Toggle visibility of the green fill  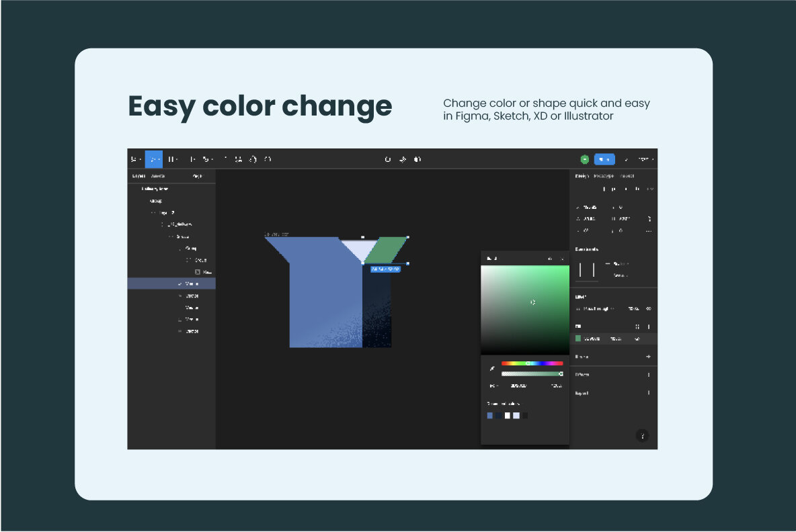[x=637, y=339]
